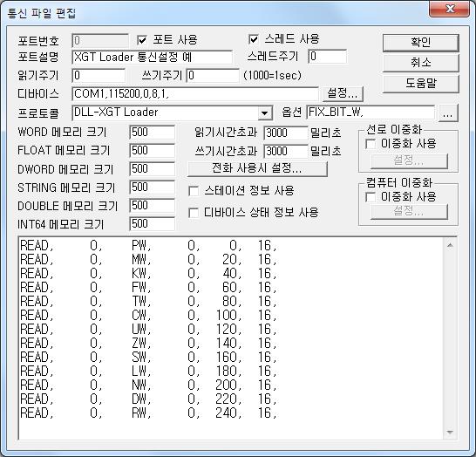The image size is (476, 457).
Task: Click the READ line containing KW
Action: (148, 274)
